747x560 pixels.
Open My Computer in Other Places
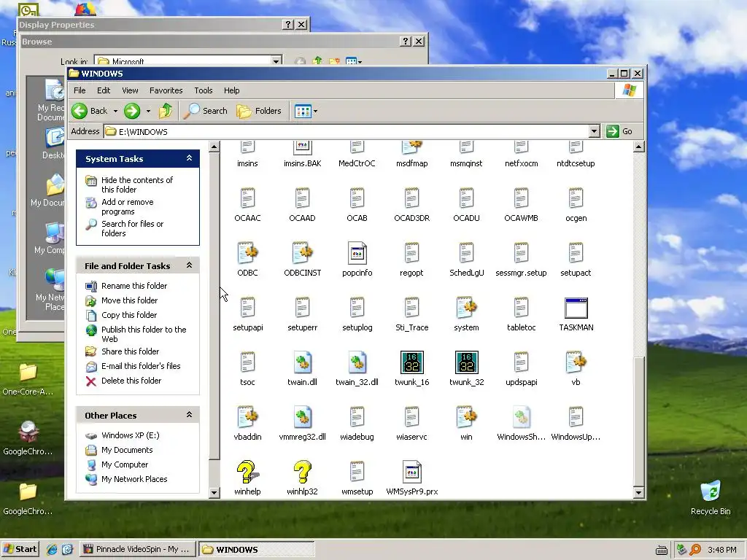click(125, 464)
